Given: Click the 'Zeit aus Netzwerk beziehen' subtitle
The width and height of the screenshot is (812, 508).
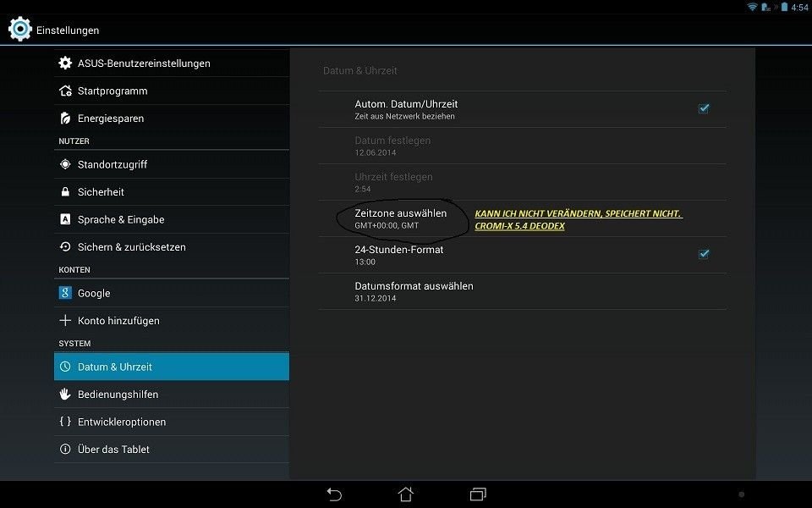Looking at the screenshot, I should (404, 116).
